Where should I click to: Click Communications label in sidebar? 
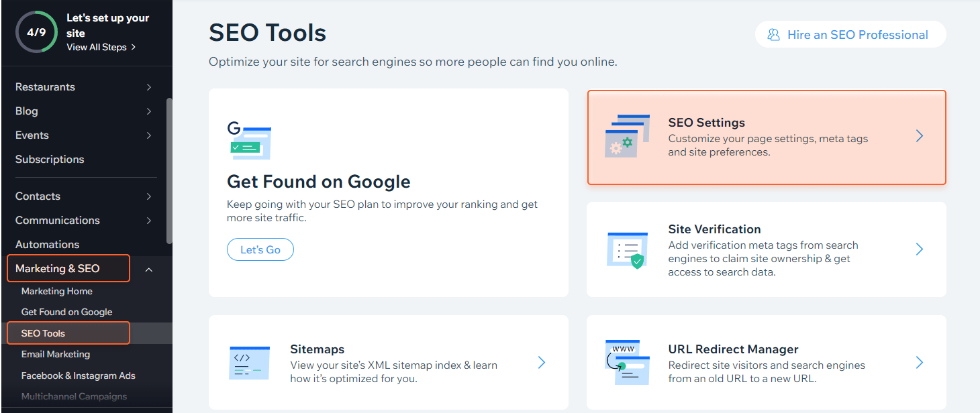click(x=58, y=221)
